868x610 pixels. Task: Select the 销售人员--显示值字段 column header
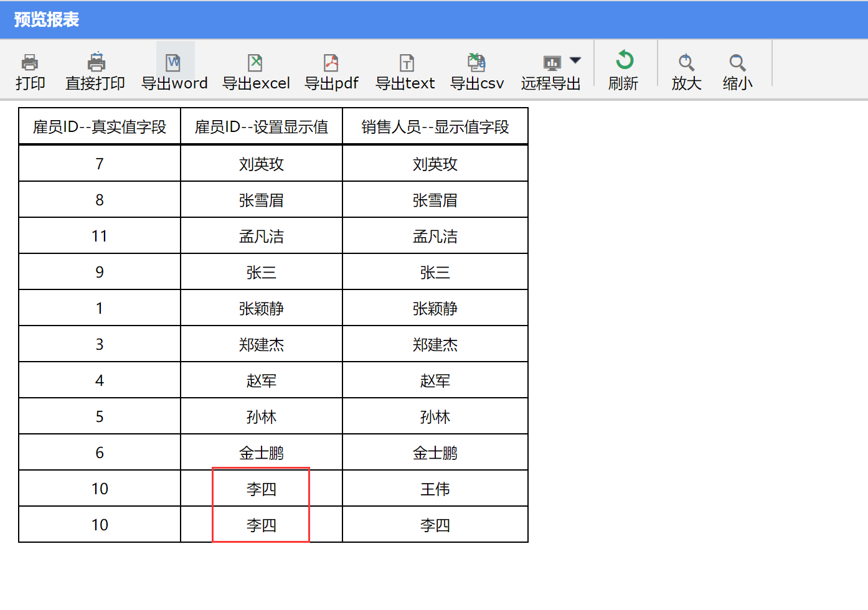click(435, 127)
